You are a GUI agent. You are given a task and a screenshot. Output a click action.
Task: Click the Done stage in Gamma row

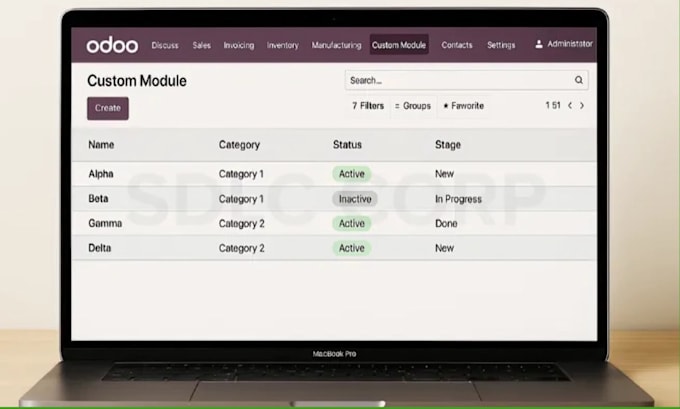[x=446, y=224]
